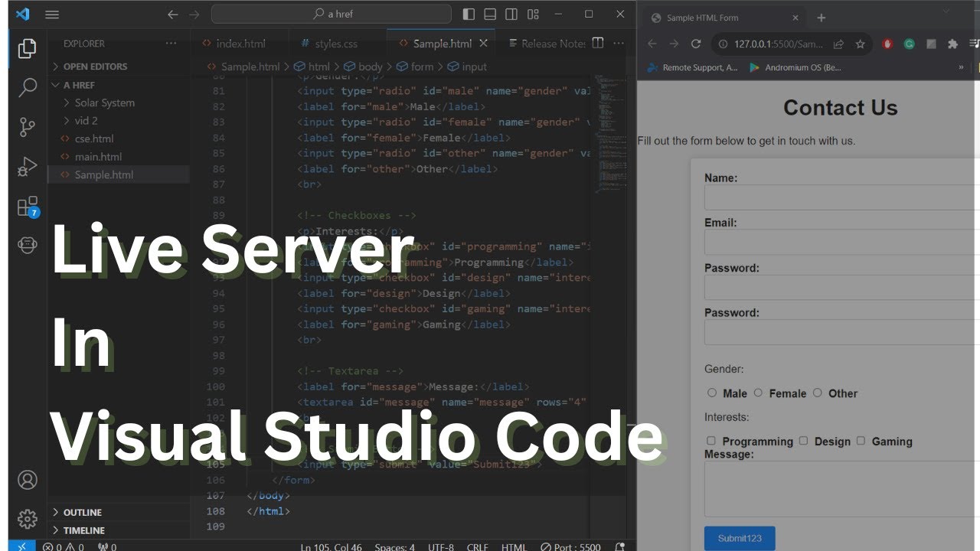Expand the OUTLINE section
The image size is (980, 551).
click(x=119, y=512)
